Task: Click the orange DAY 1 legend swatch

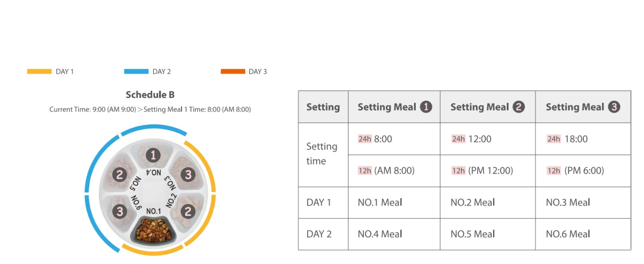Action: click(x=39, y=71)
